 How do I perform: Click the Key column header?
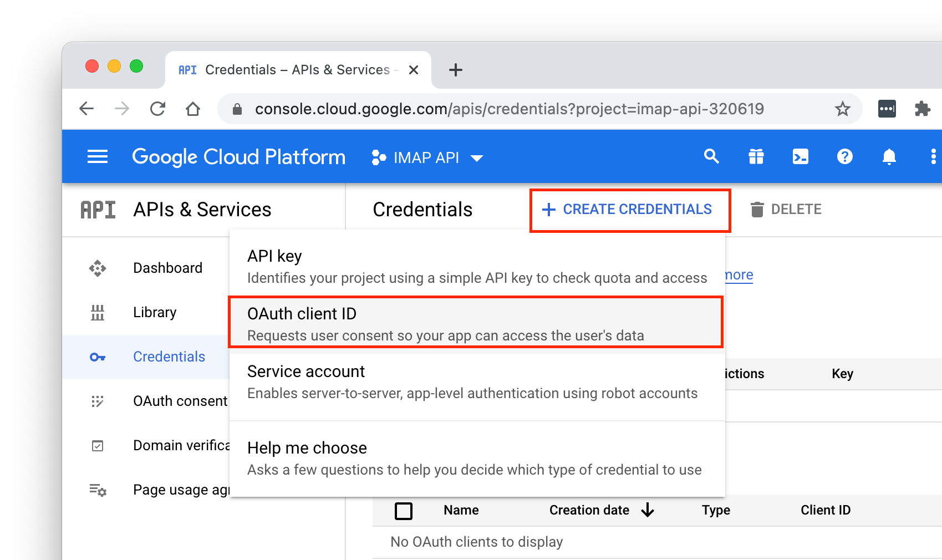click(842, 374)
